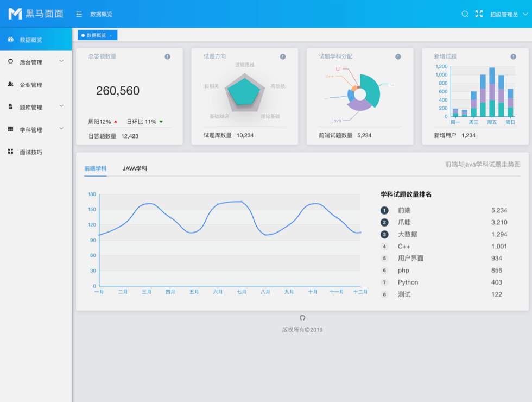Switch to the JAVA学科 tab
The image size is (532, 402).
[x=135, y=168]
